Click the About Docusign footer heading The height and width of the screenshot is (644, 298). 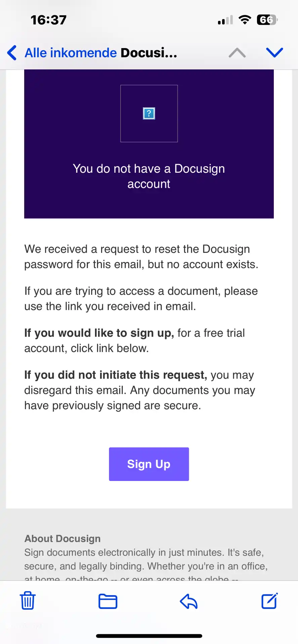pos(62,538)
